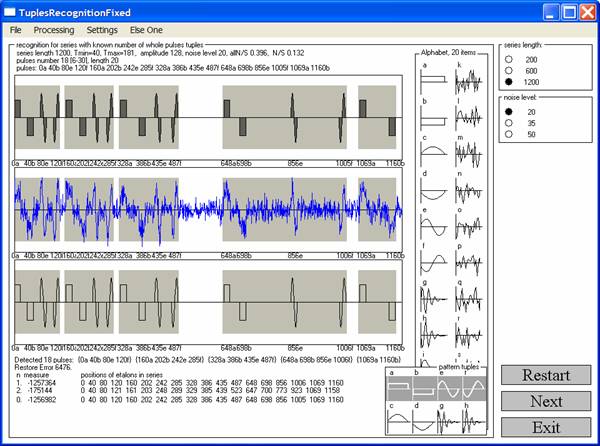The width and height of the screenshot is (600, 446).
Task: Select alphabet item l noisy waveform
Action: [x=468, y=117]
